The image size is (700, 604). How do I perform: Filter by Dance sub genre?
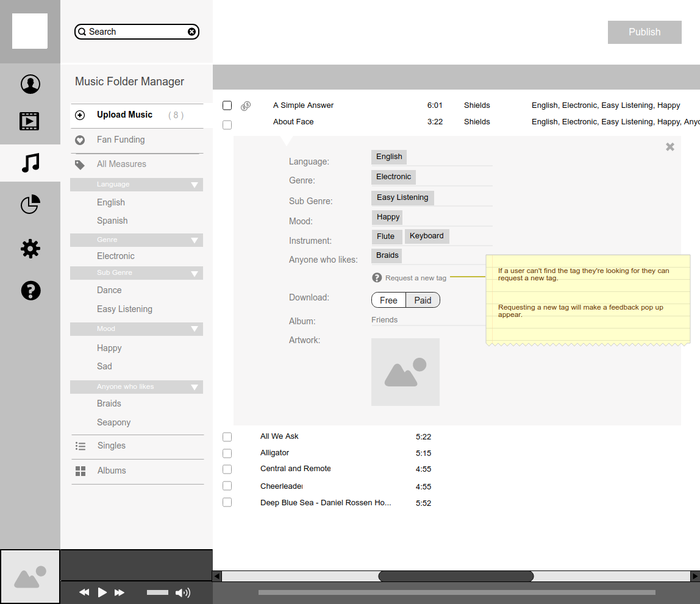109,290
